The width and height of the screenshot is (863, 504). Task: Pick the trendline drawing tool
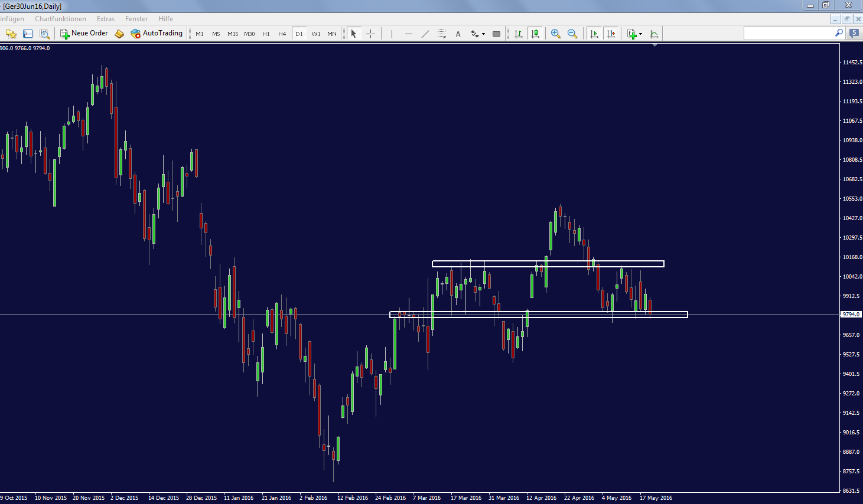[x=425, y=34]
